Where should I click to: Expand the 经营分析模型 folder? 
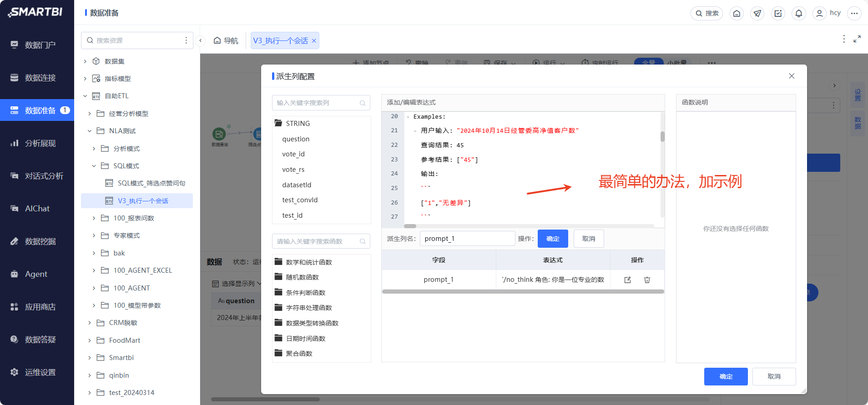90,114
